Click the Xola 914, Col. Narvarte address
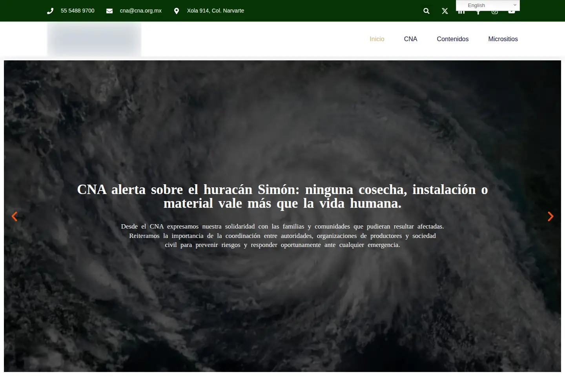The image size is (565, 392). [x=215, y=11]
